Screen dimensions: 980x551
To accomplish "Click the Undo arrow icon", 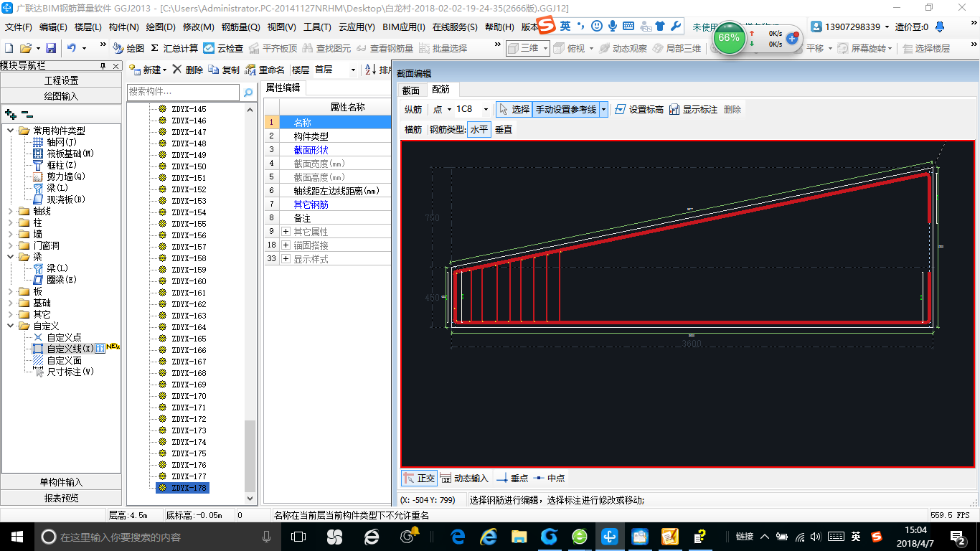I will point(72,48).
